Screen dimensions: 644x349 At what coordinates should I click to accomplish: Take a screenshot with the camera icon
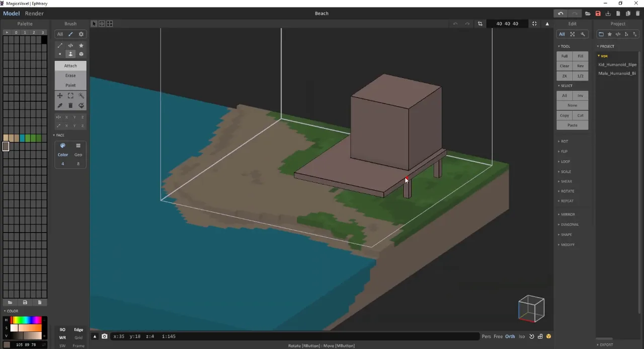(105, 336)
